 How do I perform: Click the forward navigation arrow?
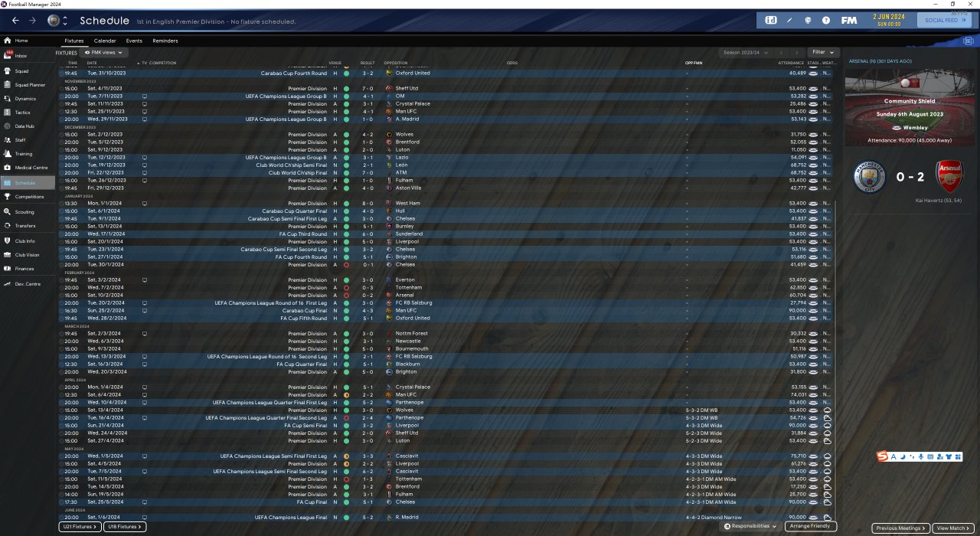tap(32, 21)
